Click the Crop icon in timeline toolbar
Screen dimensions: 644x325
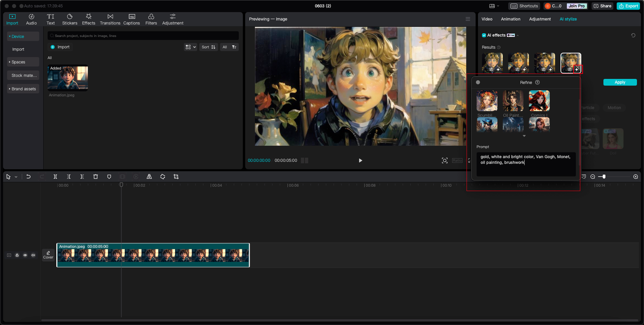click(176, 177)
